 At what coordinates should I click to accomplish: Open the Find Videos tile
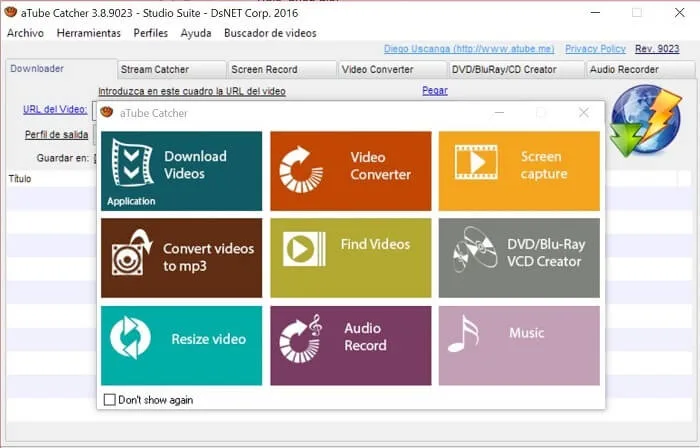point(350,258)
